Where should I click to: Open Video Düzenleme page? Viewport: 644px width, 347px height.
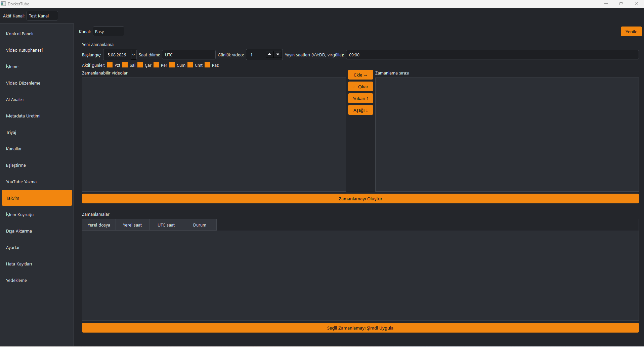pyautogui.click(x=37, y=83)
